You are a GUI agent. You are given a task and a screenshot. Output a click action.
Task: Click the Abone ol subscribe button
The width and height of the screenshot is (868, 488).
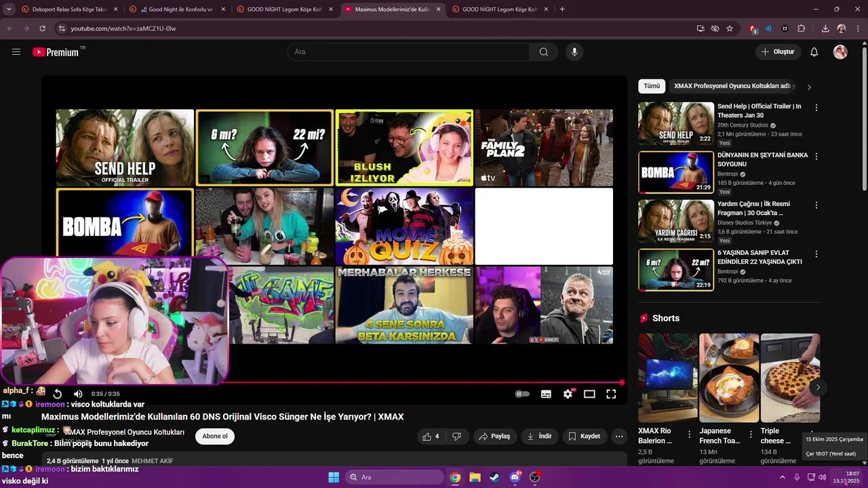(x=215, y=436)
